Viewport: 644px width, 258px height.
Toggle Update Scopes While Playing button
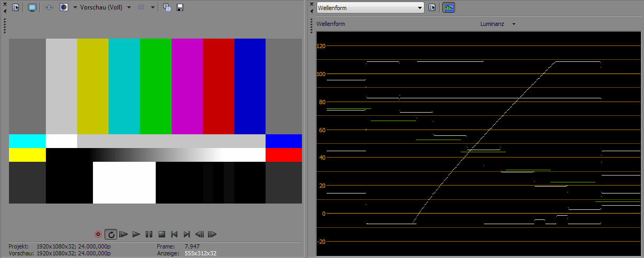pos(449,7)
